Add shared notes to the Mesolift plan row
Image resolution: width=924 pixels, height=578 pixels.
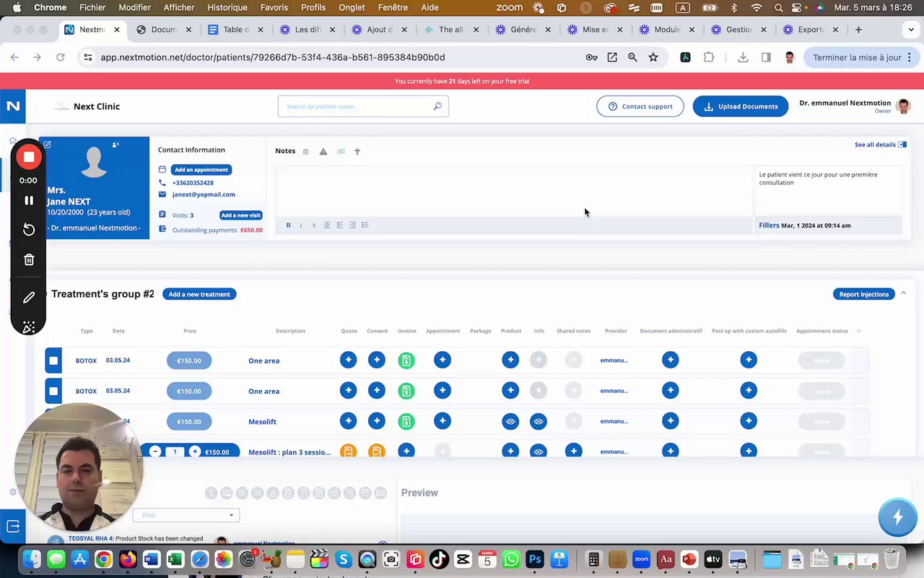point(574,451)
